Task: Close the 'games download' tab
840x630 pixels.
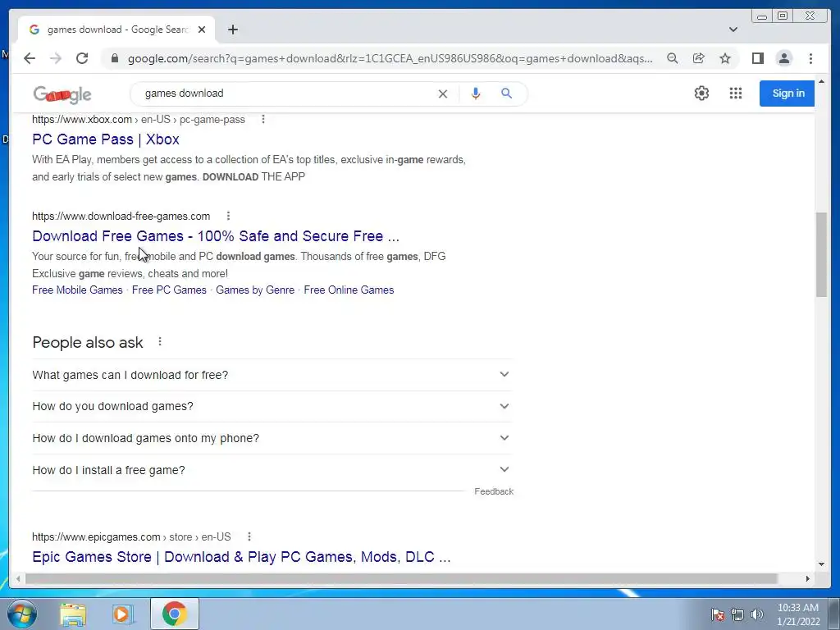Action: pyautogui.click(x=202, y=30)
